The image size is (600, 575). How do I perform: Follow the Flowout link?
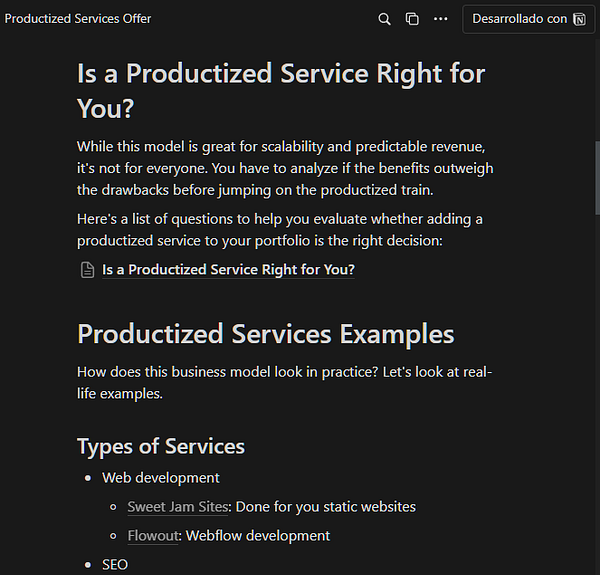pos(152,536)
